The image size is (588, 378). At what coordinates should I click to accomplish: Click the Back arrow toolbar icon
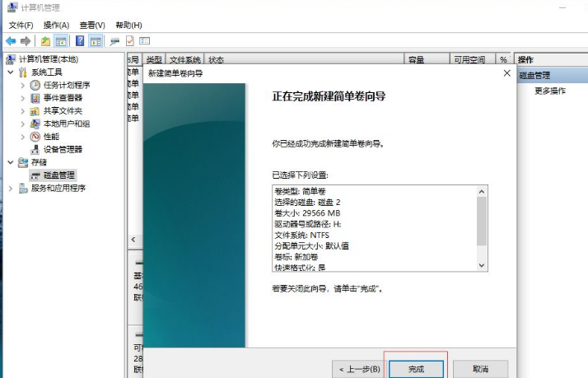pos(11,40)
